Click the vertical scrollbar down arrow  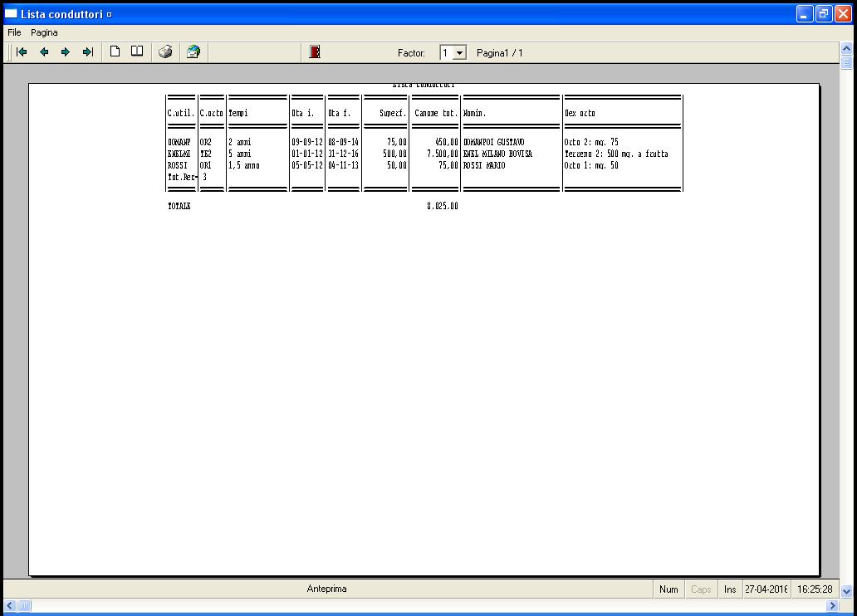coord(846,592)
